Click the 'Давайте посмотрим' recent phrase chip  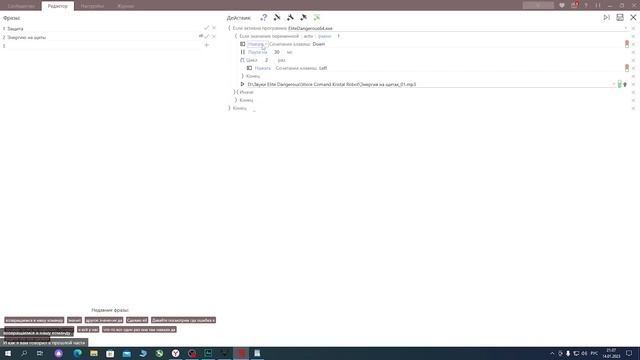(x=183, y=320)
